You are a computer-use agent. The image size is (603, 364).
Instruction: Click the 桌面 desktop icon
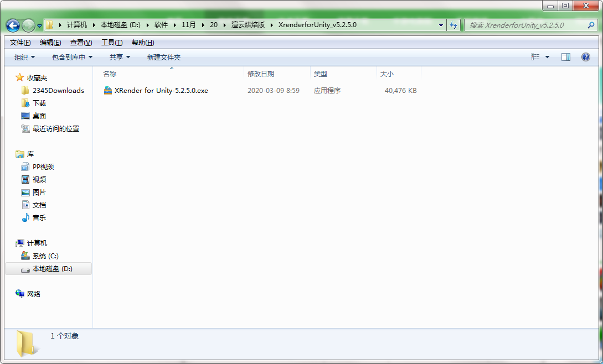[x=25, y=116]
